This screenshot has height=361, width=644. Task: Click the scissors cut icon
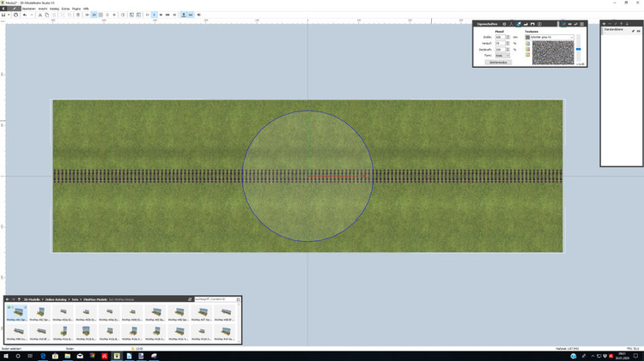pyautogui.click(x=39, y=15)
